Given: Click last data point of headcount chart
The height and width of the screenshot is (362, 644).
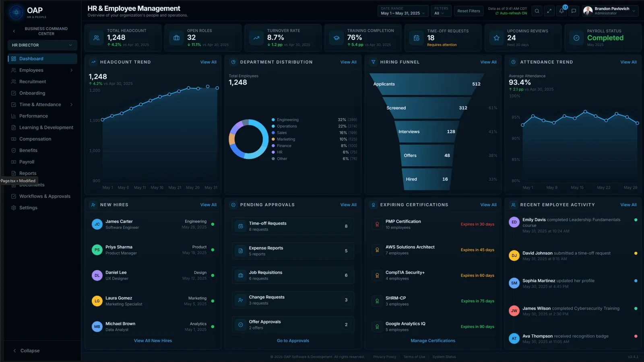Looking at the screenshot, I should [217, 88].
